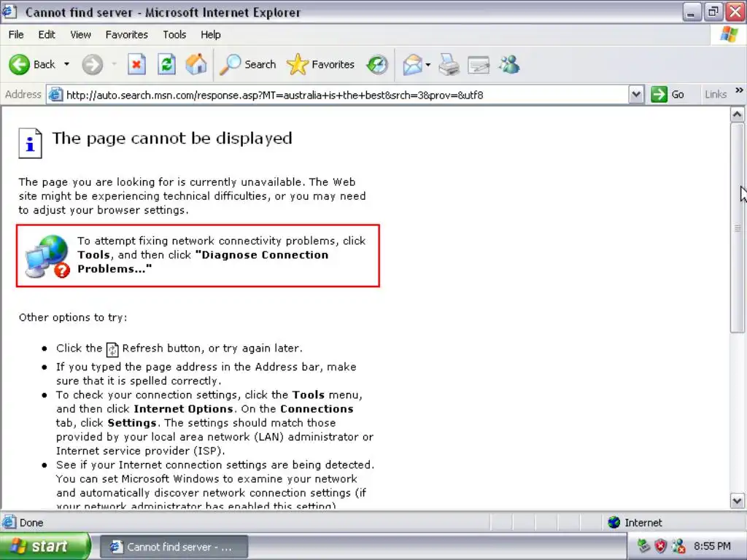The width and height of the screenshot is (747, 560).
Task: Open the Edit menu
Action: coord(47,35)
